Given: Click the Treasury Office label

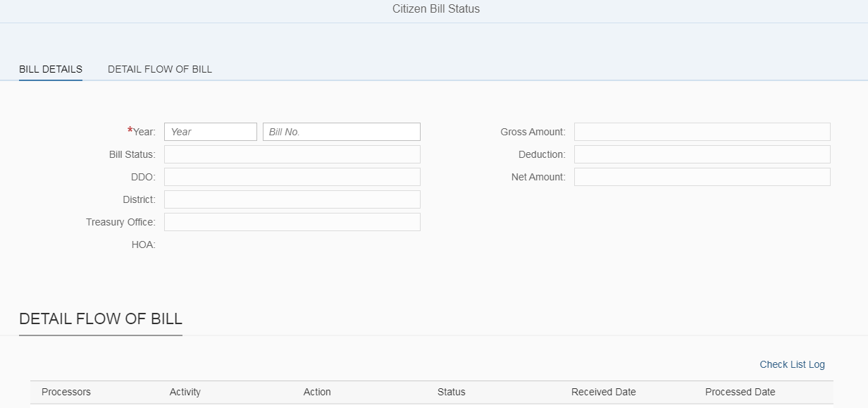Looking at the screenshot, I should pos(120,222).
